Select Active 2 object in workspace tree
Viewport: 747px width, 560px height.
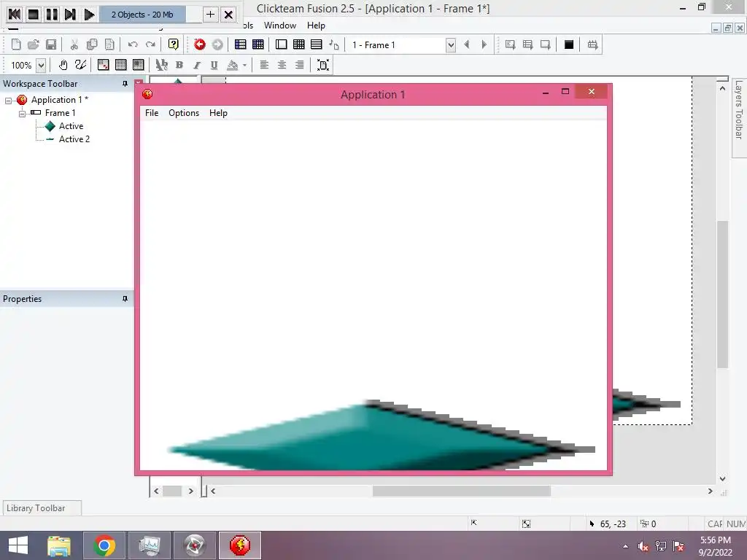(x=74, y=139)
